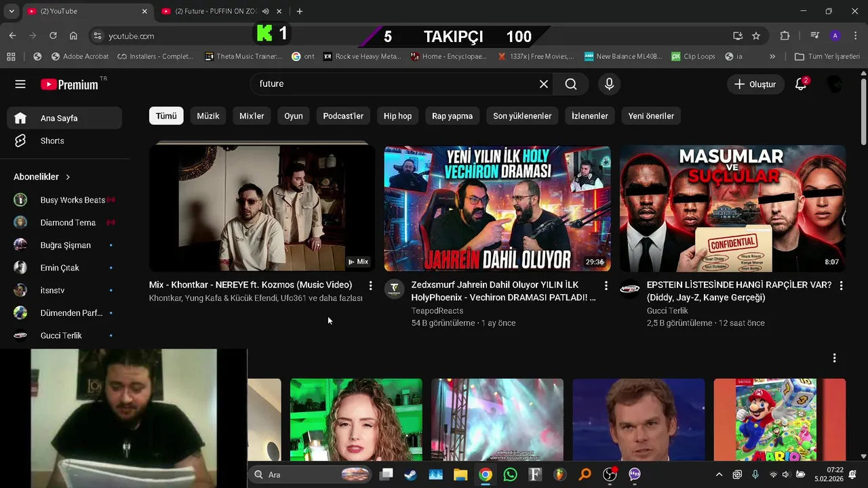Open Tüm Yer İşaretleri bookmarks folder
Image resolution: width=868 pixels, height=488 pixels.
point(827,56)
